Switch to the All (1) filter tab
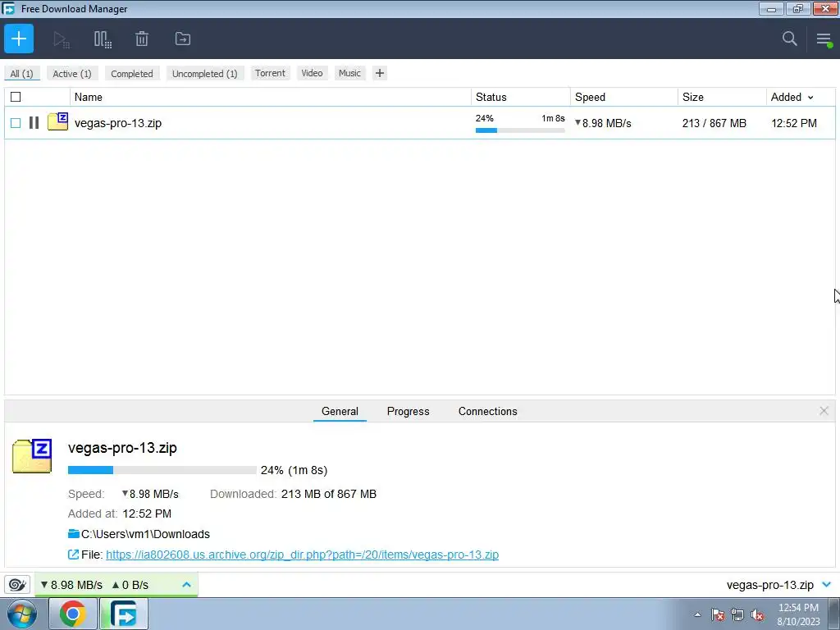The height and width of the screenshot is (630, 840). click(21, 73)
